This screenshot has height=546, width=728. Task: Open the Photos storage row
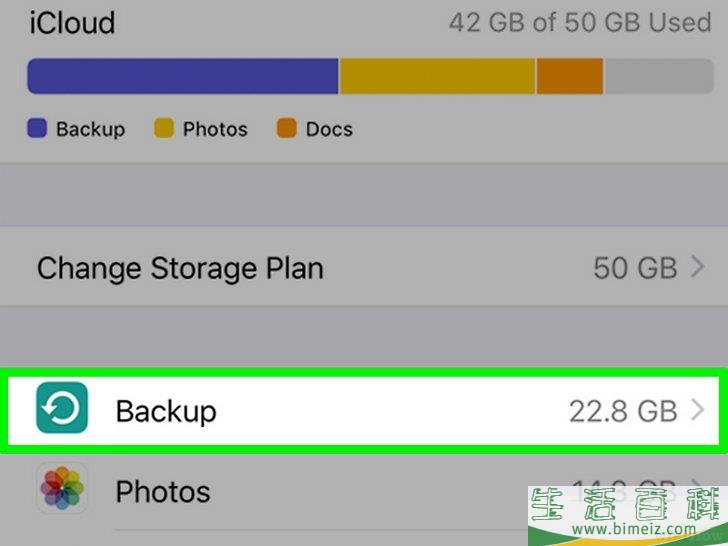pos(364,492)
